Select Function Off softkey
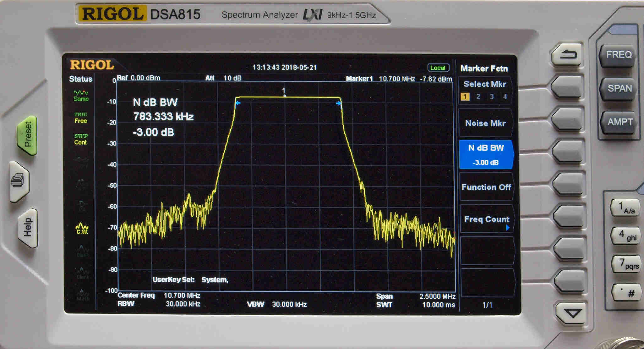 486,187
